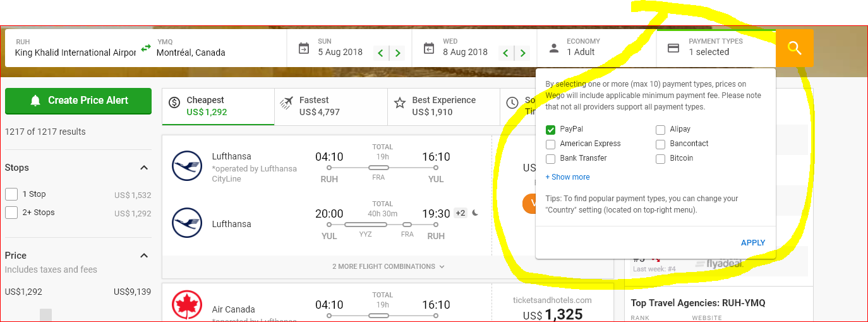Advance the departure date with right arrow
The image size is (868, 322).
[x=398, y=53]
